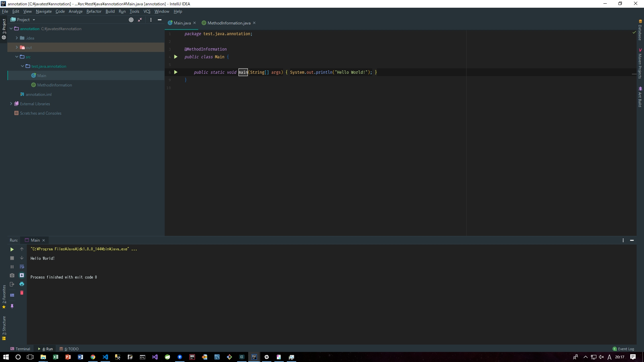Pin the Run tab with pin icon
Viewport: 644px width, 362px height.
[x=12, y=306]
